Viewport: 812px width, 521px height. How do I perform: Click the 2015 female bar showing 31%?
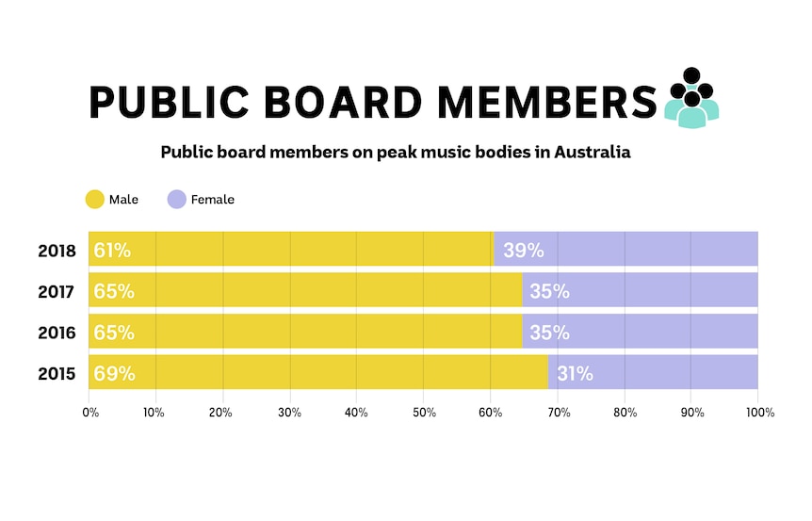click(653, 372)
